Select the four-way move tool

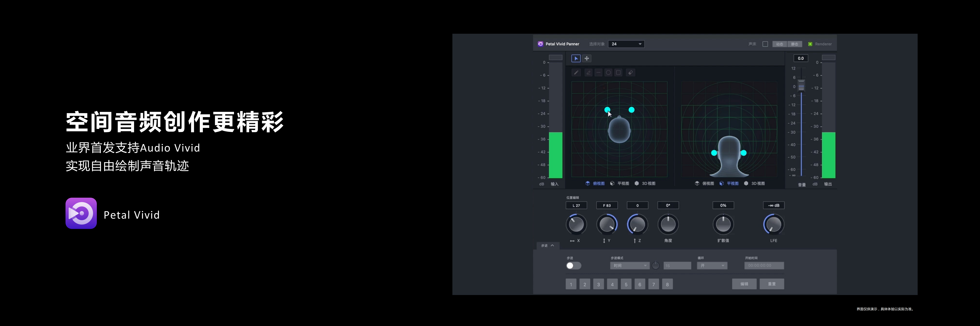[587, 59]
